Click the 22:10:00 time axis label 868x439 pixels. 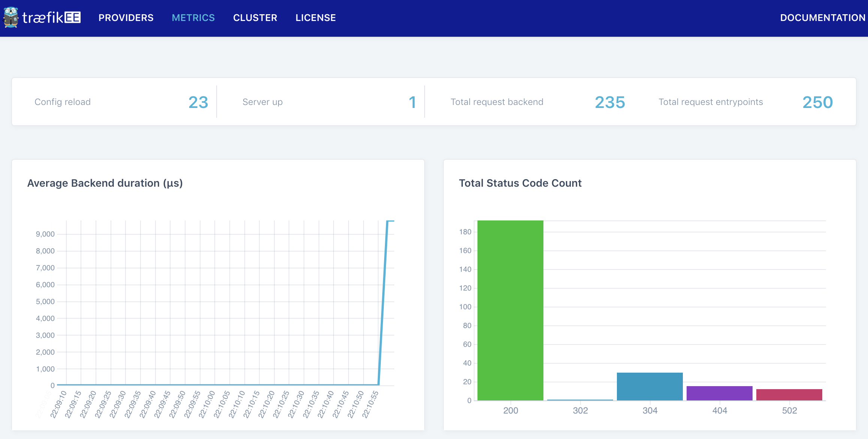(x=207, y=405)
